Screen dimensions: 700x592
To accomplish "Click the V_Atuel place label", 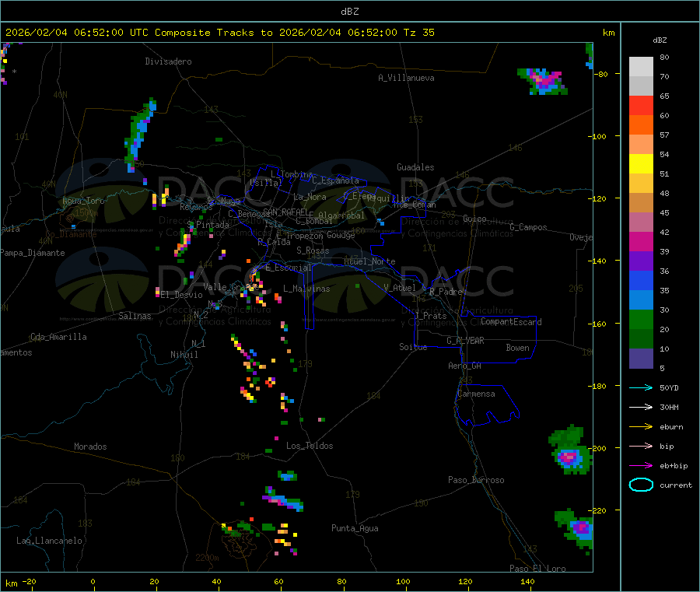I will coord(400,289).
